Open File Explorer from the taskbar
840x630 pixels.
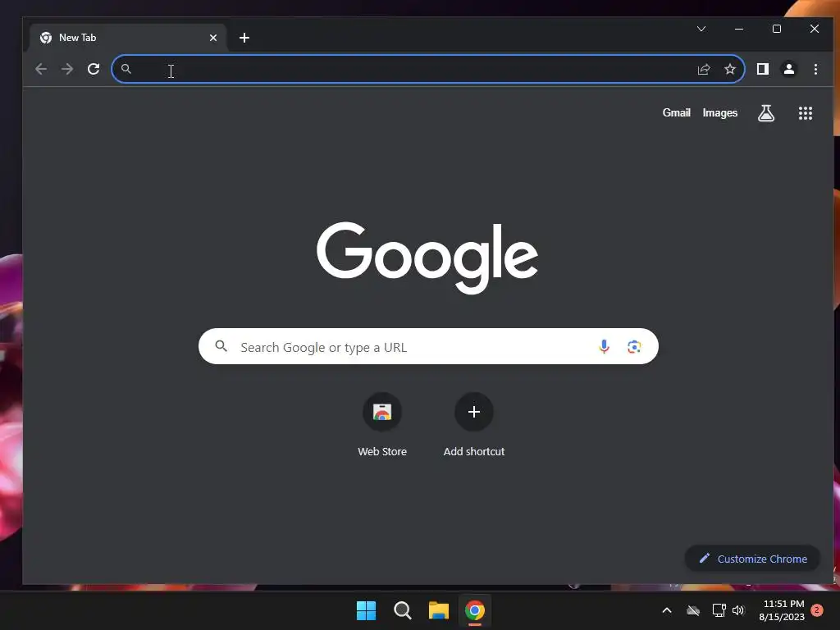pyautogui.click(x=438, y=610)
